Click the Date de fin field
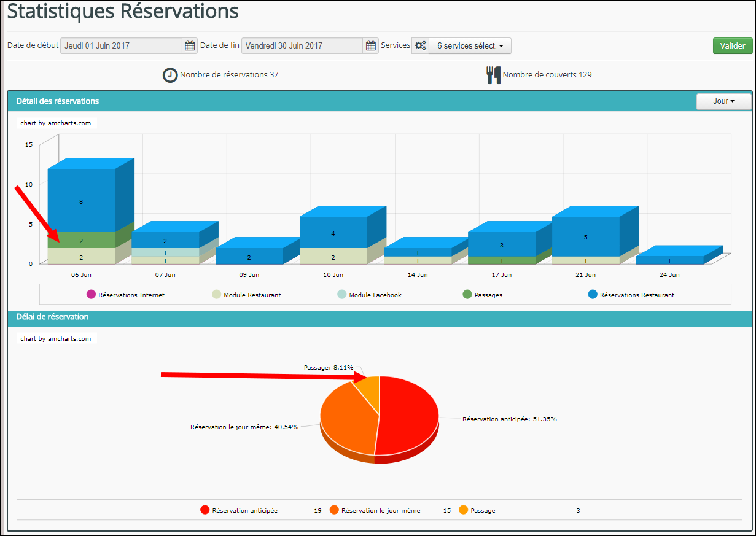Image resolution: width=756 pixels, height=536 pixels. 302,45
